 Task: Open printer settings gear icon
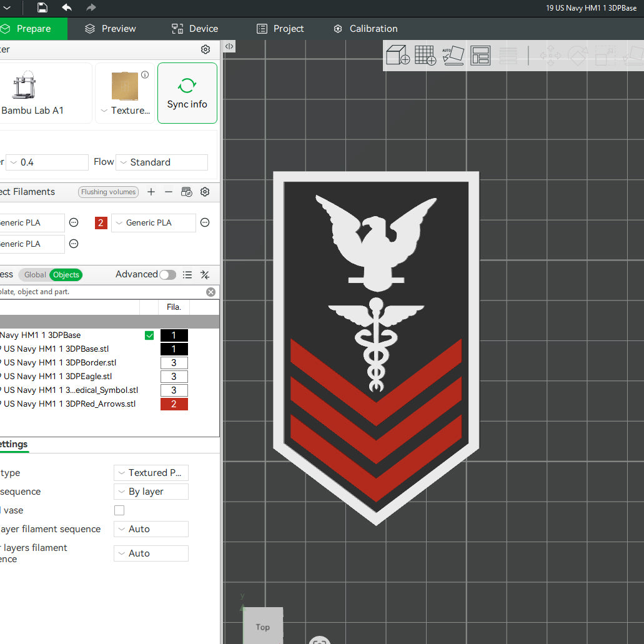[206, 49]
